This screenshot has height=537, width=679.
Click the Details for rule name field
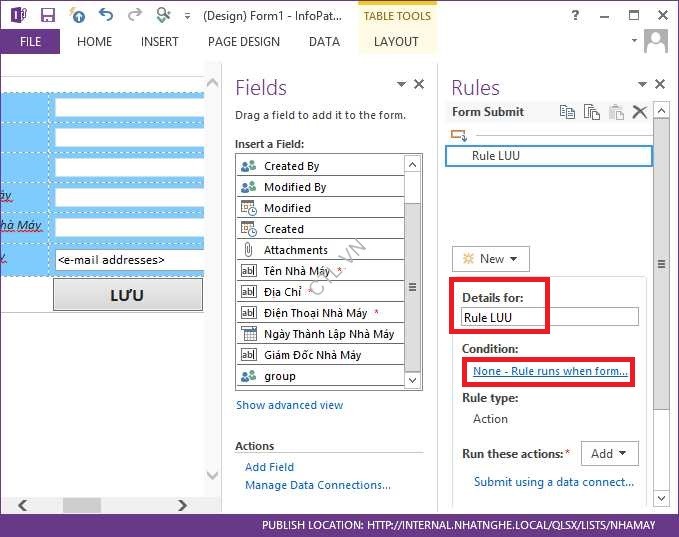548,317
